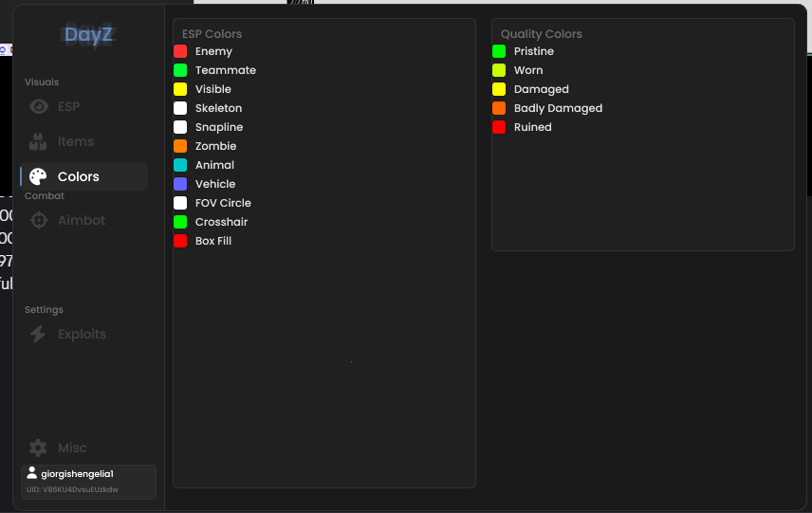The image size is (812, 513).
Task: Click the Aimbot crosshair icon
Action: tap(39, 221)
